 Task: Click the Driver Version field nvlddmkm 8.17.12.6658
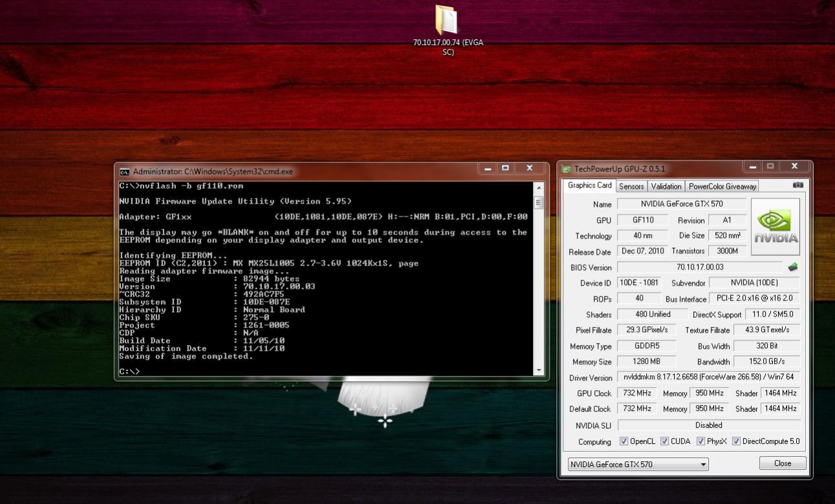[x=709, y=377]
